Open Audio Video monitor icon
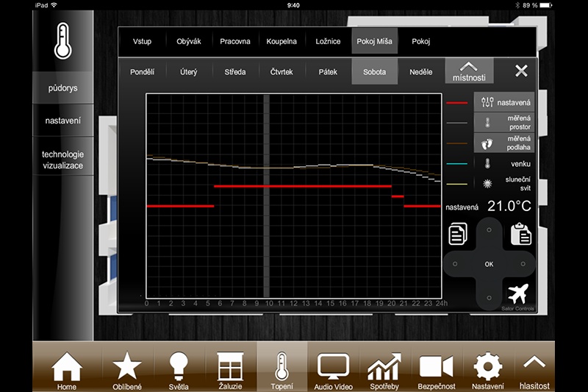Image resolution: width=588 pixels, height=392 pixels. coord(334,371)
